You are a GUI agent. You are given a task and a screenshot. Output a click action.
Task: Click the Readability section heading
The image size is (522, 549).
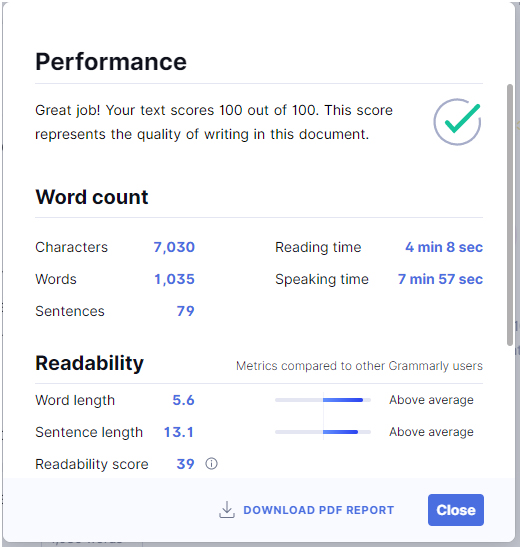click(90, 363)
